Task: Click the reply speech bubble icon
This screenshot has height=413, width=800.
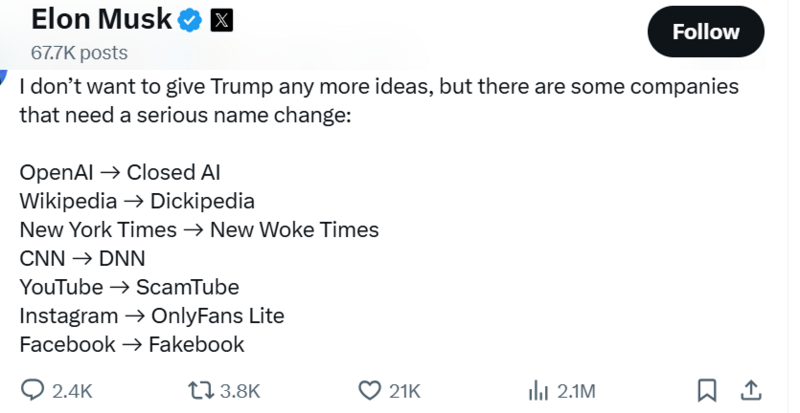Action: pyautogui.click(x=33, y=390)
